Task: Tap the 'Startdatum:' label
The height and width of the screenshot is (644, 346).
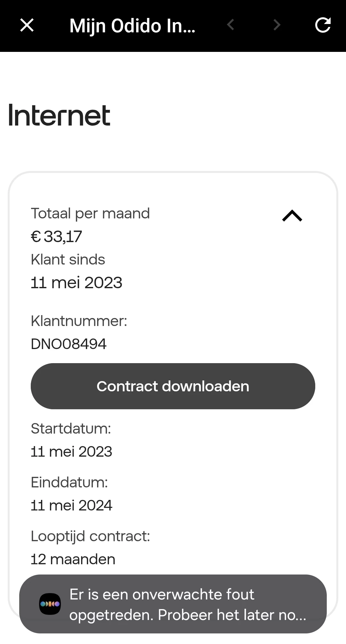Action: click(x=71, y=428)
